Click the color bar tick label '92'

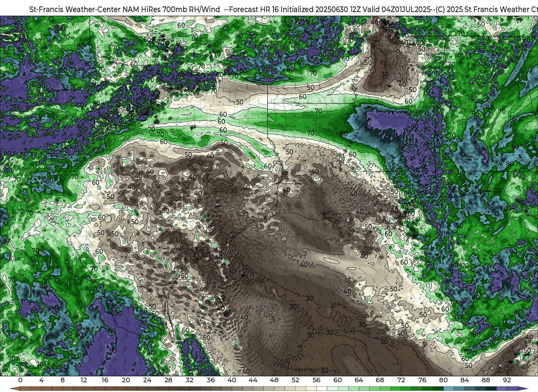point(507,380)
